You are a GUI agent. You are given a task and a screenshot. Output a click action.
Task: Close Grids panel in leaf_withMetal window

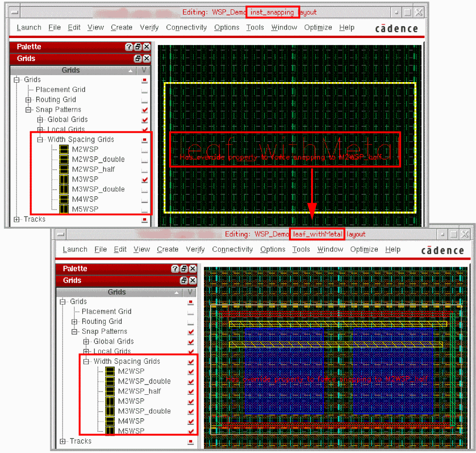(x=193, y=280)
